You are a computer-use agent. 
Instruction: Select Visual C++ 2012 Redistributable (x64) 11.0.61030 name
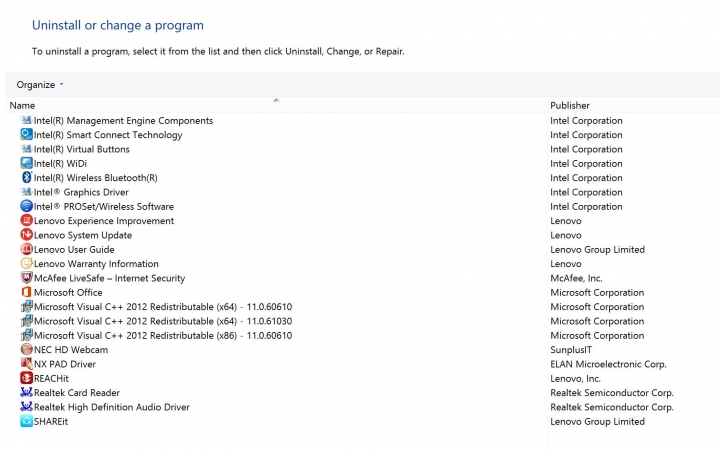163,321
